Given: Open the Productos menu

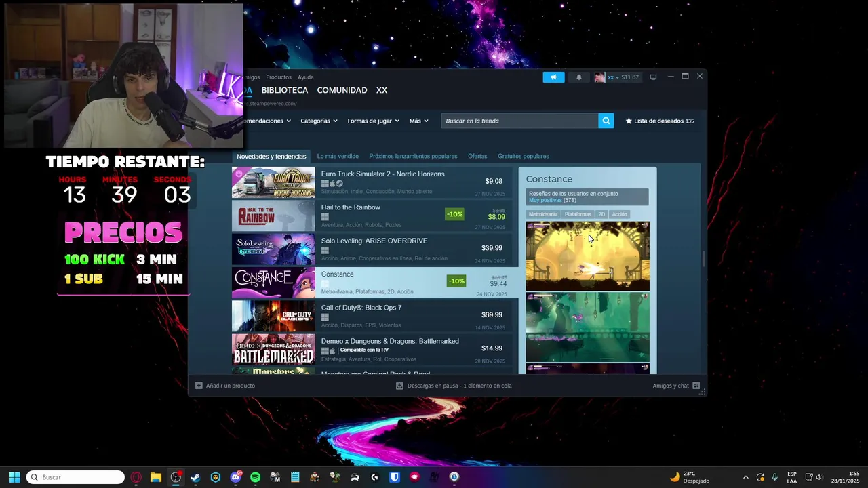Looking at the screenshot, I should click(279, 77).
